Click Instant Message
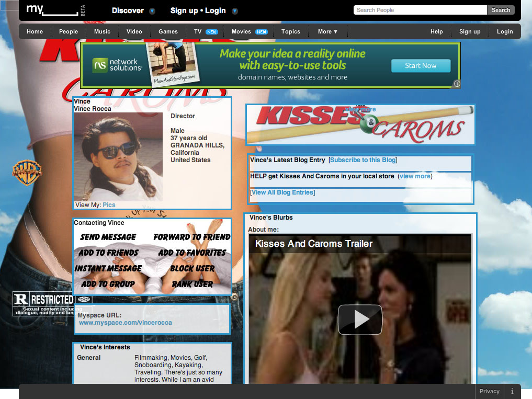 coord(108,268)
